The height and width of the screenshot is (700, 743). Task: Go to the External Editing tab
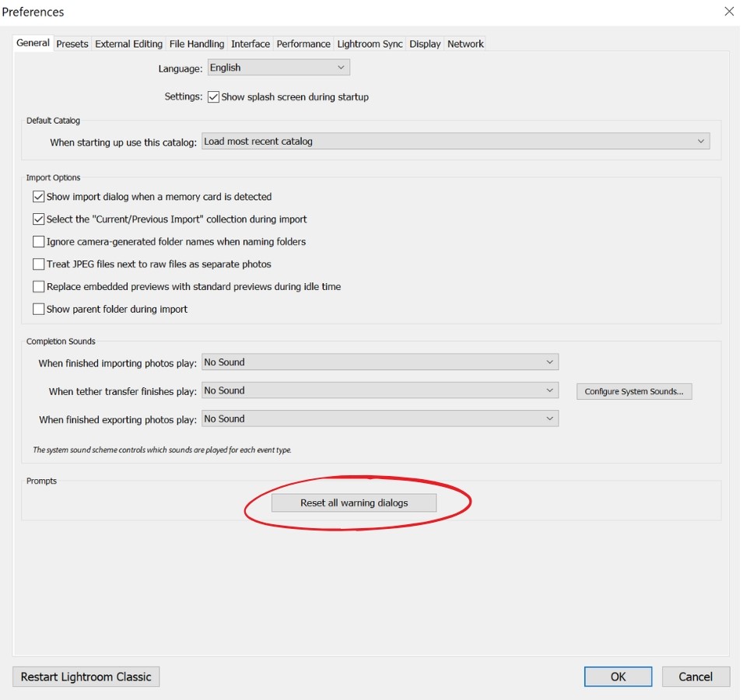[x=128, y=44]
